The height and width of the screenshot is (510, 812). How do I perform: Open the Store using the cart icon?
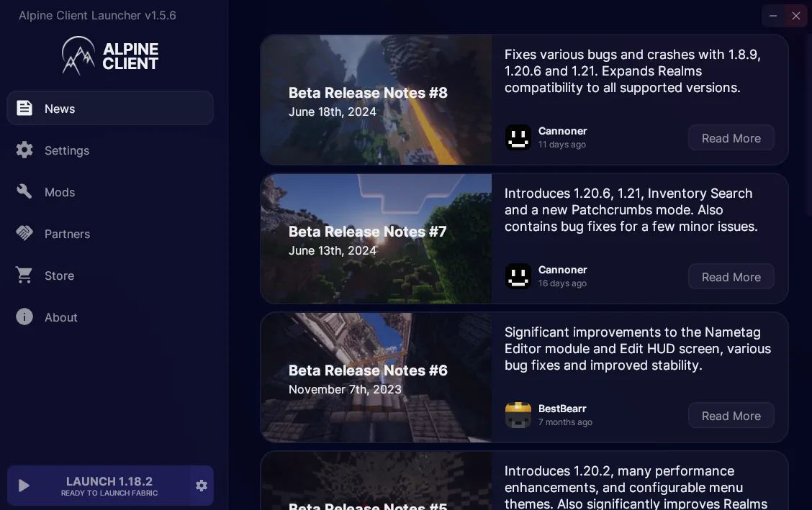(x=24, y=276)
